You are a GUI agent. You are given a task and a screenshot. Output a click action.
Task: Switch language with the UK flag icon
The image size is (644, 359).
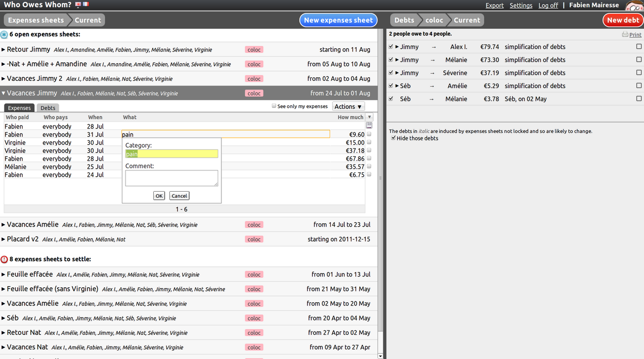coord(78,4)
